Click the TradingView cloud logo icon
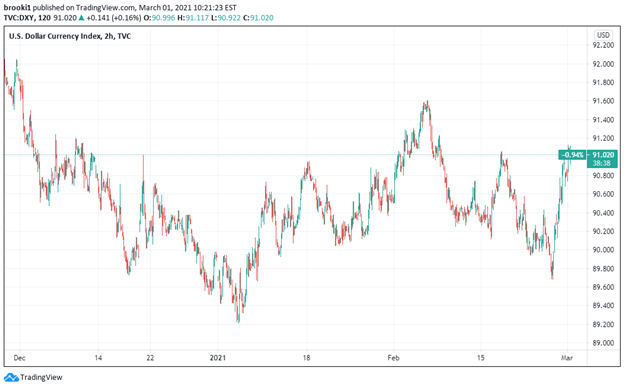Image resolution: width=624 pixels, height=388 pixels. click(11, 377)
